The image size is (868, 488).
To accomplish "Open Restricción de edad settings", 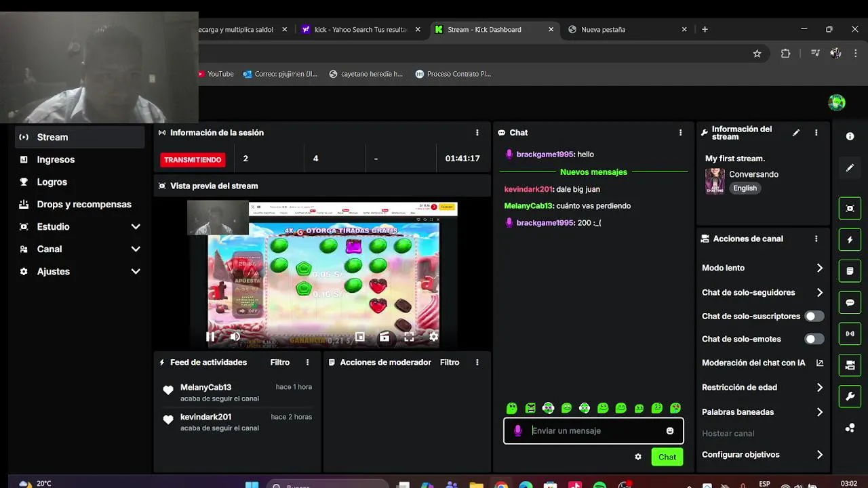I will click(x=762, y=388).
